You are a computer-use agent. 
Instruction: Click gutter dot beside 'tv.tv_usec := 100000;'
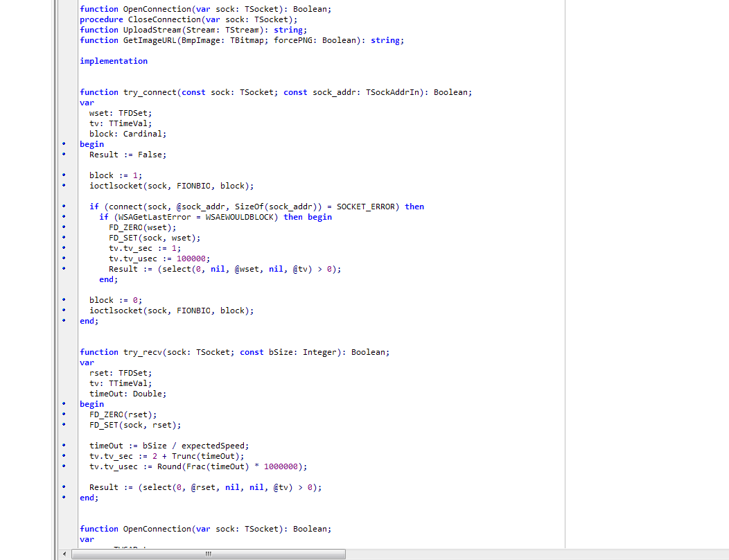point(64,258)
